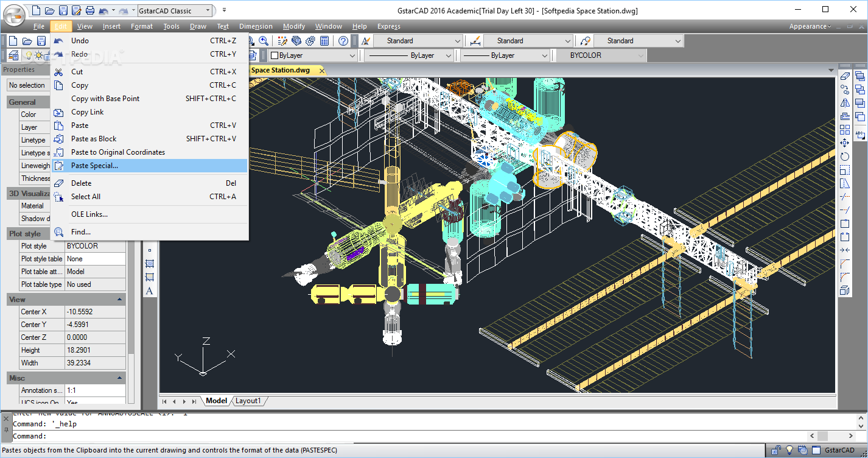The height and width of the screenshot is (458, 868).
Task: Select the Array tool
Action: pyautogui.click(x=845, y=130)
